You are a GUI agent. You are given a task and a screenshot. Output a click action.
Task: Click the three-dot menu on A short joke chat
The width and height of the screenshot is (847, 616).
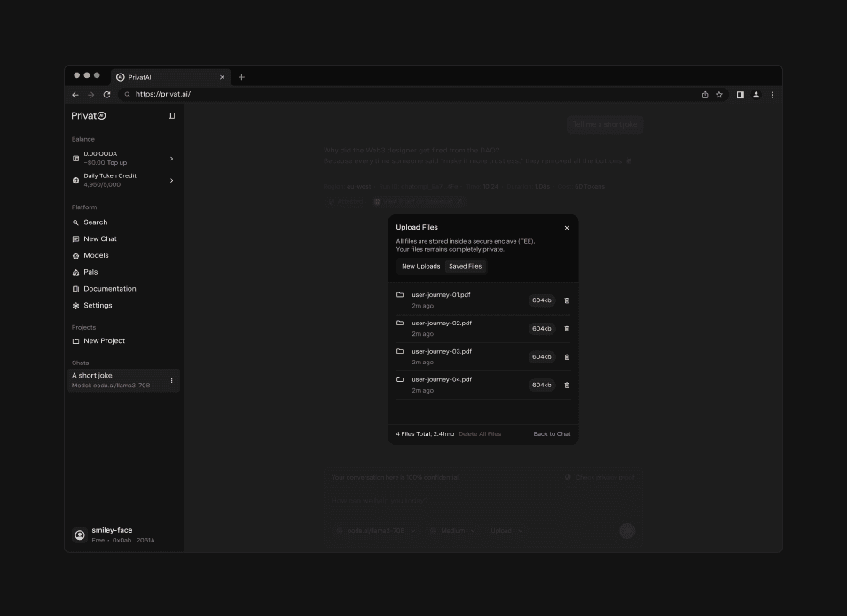click(x=171, y=379)
